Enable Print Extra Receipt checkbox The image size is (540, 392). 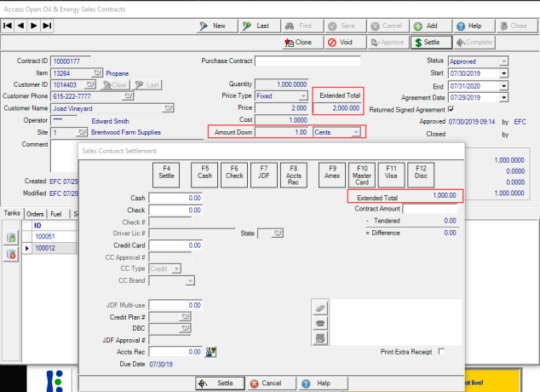click(x=441, y=350)
